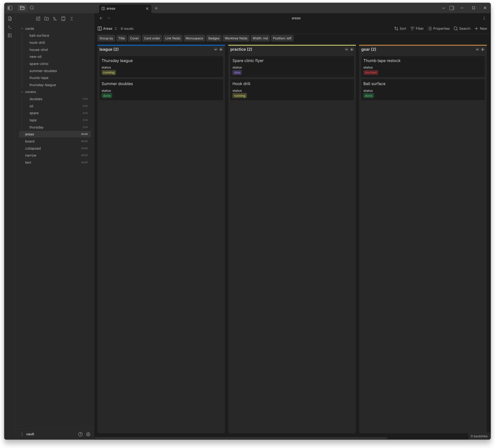
Task: Open league column chevron menu
Action: pos(215,49)
